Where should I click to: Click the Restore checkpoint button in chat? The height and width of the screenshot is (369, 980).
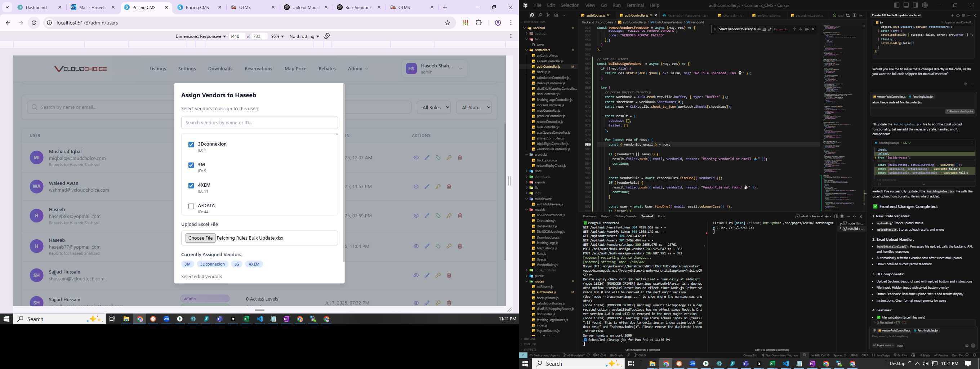[960, 111]
